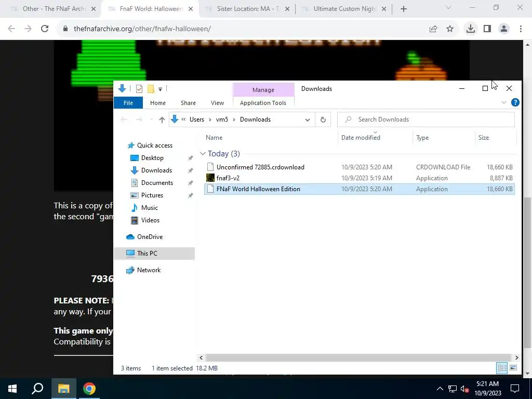Open Quick access in navigation pane
Image resolution: width=532 pixels, height=399 pixels.
(x=154, y=145)
